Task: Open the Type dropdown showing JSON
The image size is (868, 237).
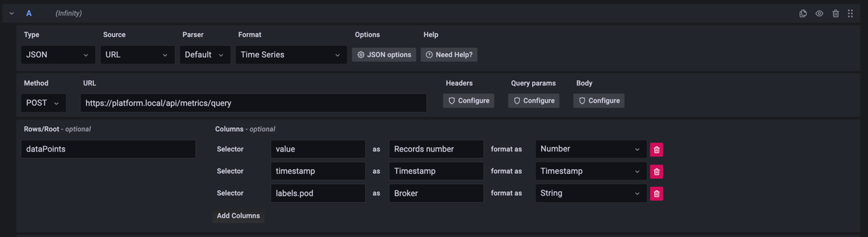Action: coord(58,55)
